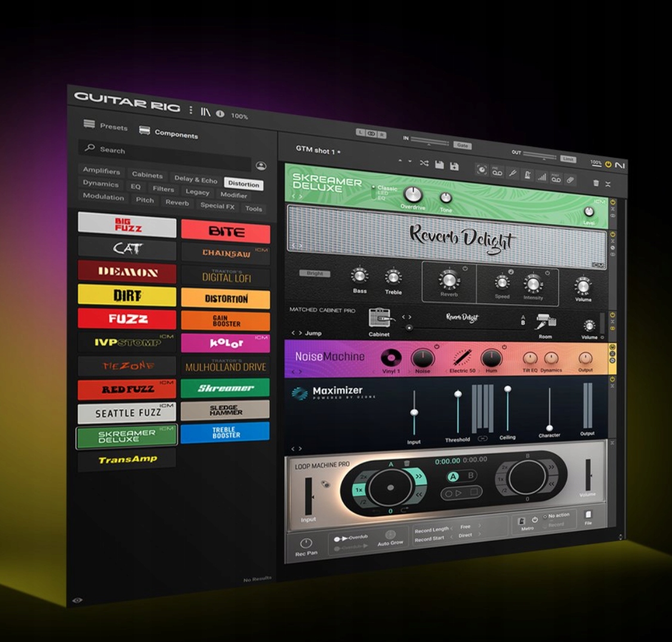Click the rack trash can icon
The image size is (672, 642).
click(596, 183)
